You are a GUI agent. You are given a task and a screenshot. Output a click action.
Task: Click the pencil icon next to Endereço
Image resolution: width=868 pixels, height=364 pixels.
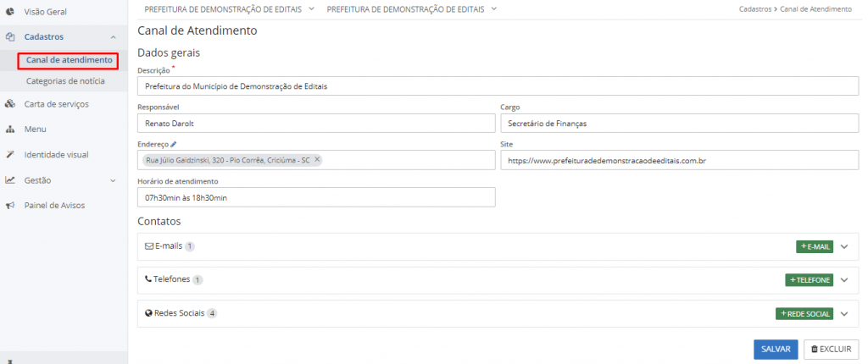coord(174,144)
